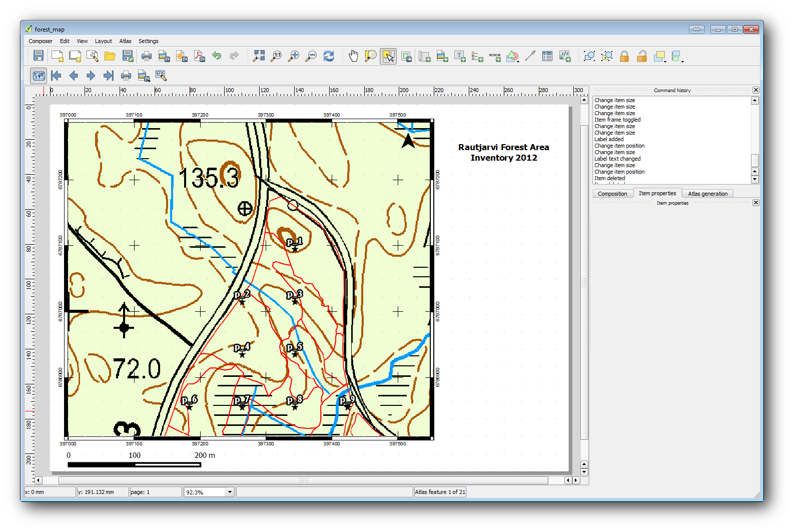This screenshot has width=794, height=532.
Task: Click the Save project icon
Action: [39, 56]
